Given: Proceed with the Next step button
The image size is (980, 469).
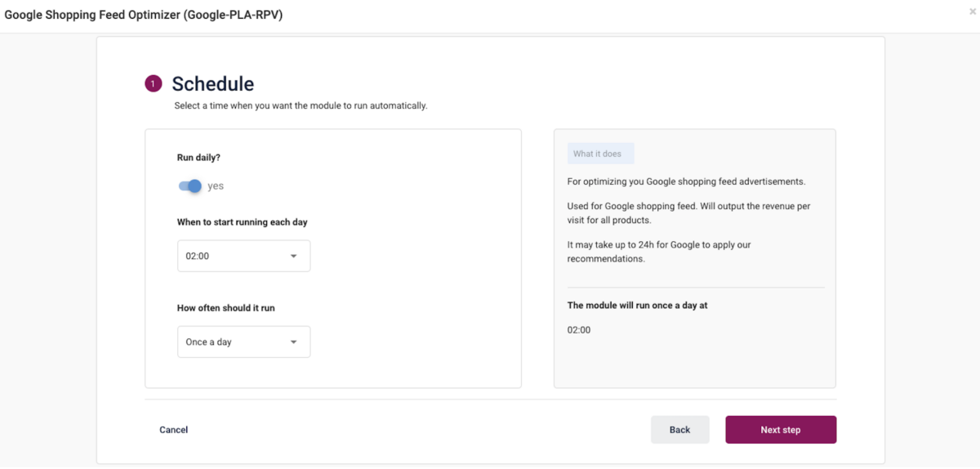Looking at the screenshot, I should (781, 430).
